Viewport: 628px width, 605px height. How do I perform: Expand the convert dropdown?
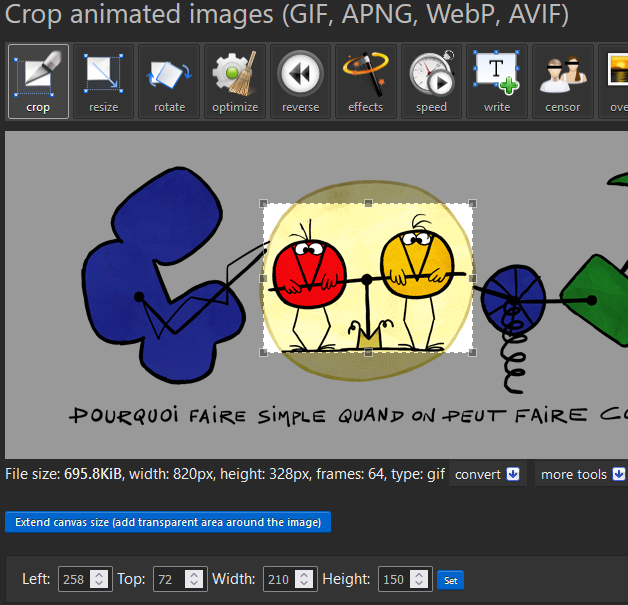tap(487, 474)
